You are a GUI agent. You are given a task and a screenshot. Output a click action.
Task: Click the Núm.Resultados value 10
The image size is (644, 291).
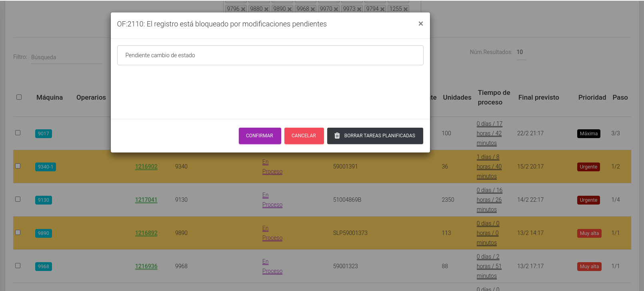tap(521, 52)
